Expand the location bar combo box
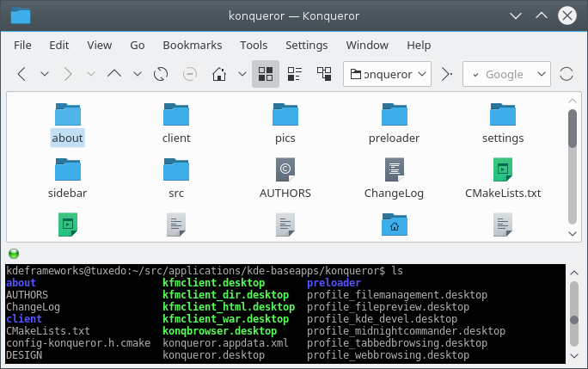The width and height of the screenshot is (588, 369). 422,75
